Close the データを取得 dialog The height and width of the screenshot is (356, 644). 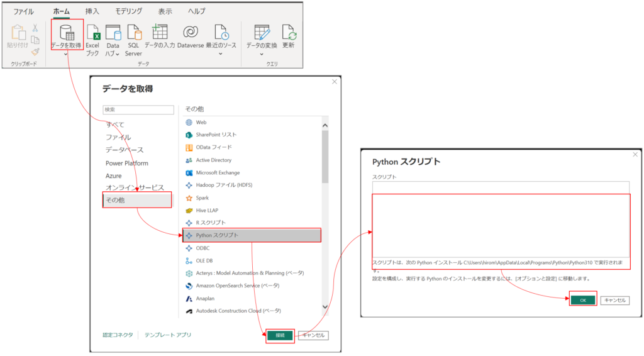click(x=335, y=82)
